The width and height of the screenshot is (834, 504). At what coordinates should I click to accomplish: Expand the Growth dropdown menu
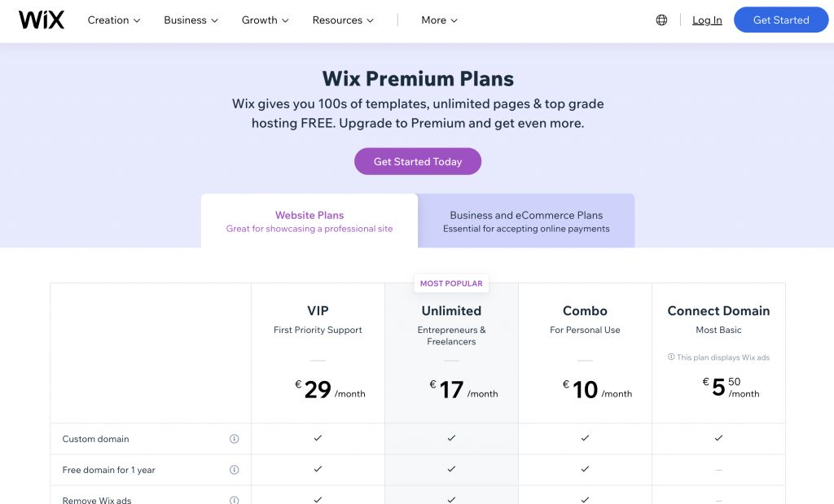click(265, 20)
